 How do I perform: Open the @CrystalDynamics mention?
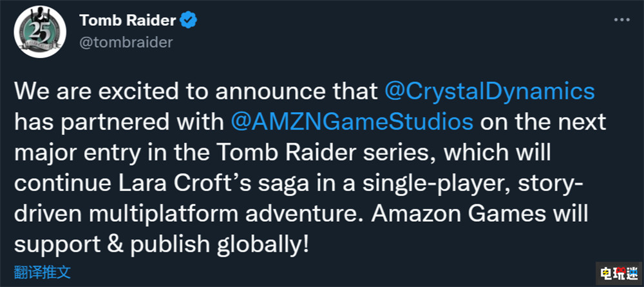coord(489,92)
